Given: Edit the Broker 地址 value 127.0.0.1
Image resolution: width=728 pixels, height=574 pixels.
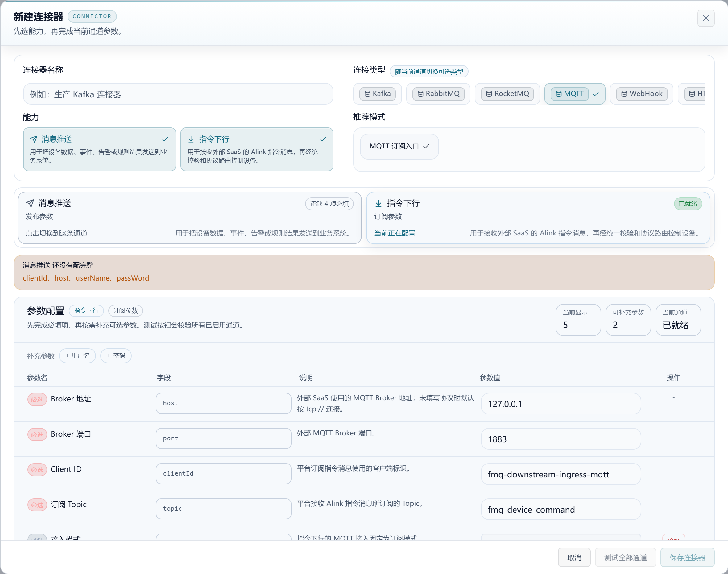Looking at the screenshot, I should click(561, 404).
